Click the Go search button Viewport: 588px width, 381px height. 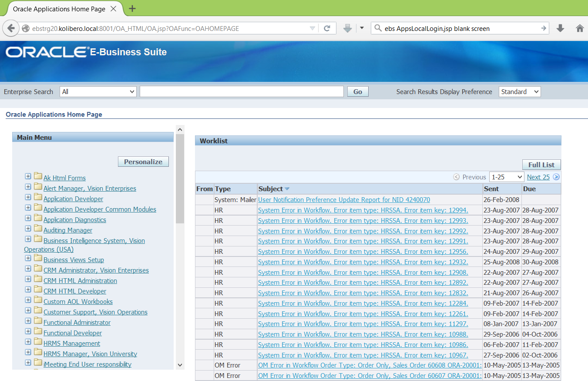click(358, 91)
